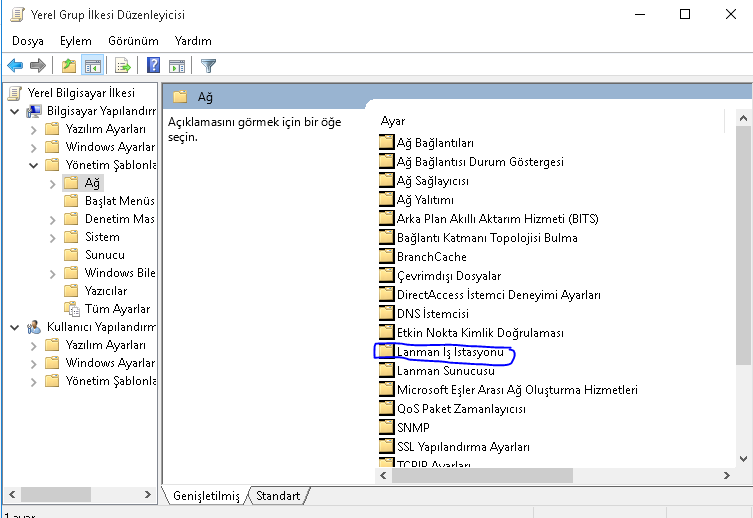Click the BranchCache folder icon
The height and width of the screenshot is (518, 753).
pyautogui.click(x=386, y=256)
